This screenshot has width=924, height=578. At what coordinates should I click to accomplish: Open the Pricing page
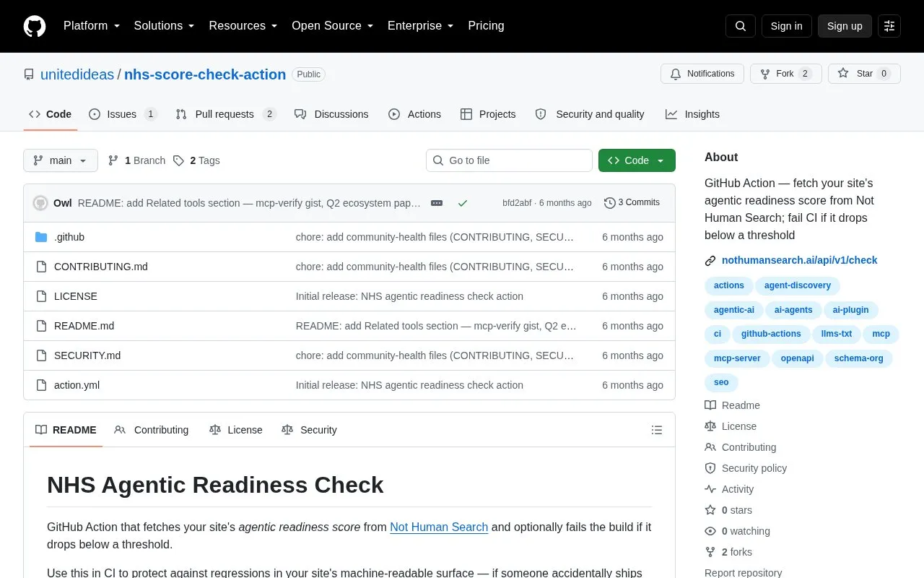coord(486,26)
